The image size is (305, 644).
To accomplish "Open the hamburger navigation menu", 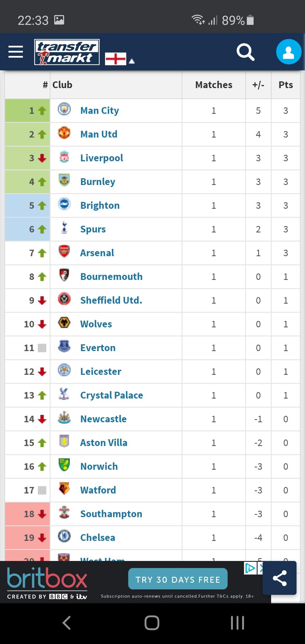I will [16, 52].
